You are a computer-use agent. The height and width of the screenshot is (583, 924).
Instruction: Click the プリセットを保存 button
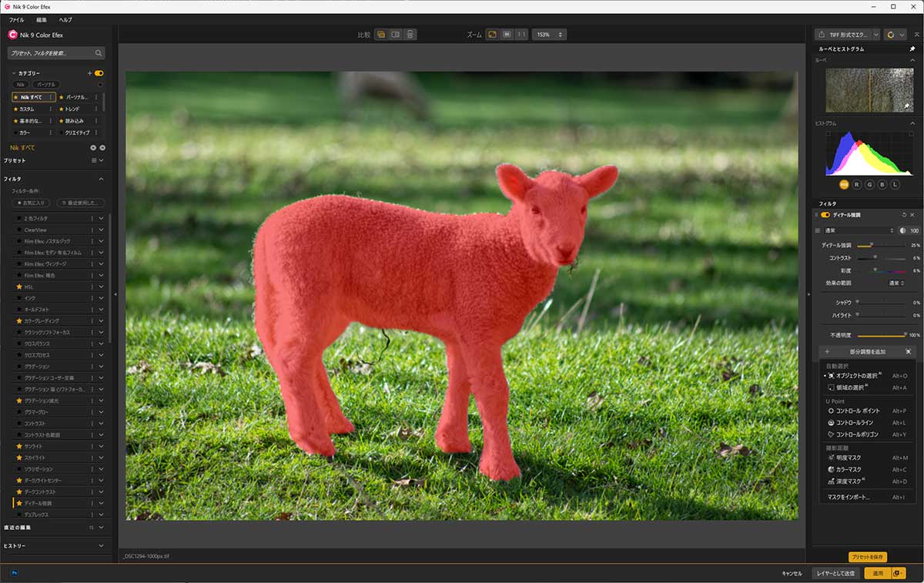click(x=868, y=557)
